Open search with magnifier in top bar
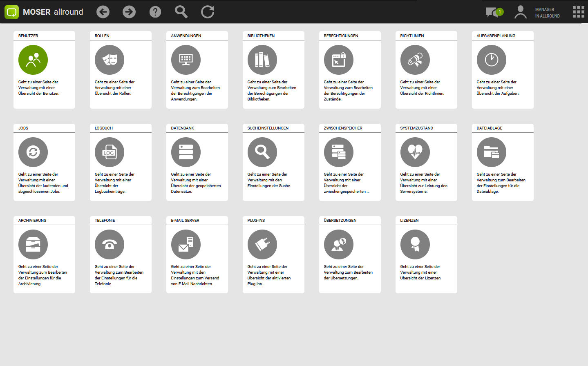Viewport: 588px width, 366px height. click(x=181, y=12)
